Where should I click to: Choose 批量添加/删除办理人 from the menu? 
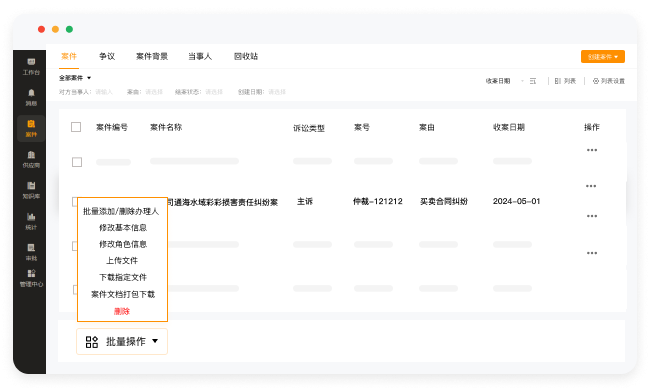(x=121, y=212)
